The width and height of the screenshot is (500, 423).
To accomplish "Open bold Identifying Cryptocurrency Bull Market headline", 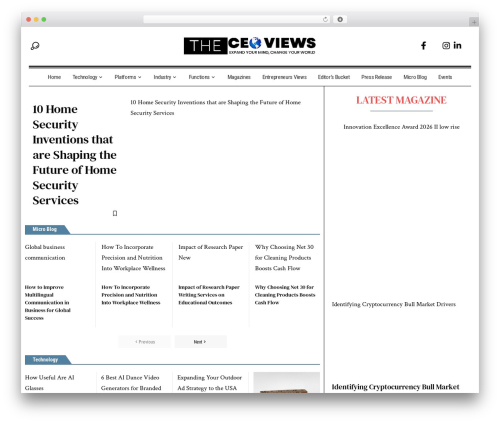I will tap(395, 387).
